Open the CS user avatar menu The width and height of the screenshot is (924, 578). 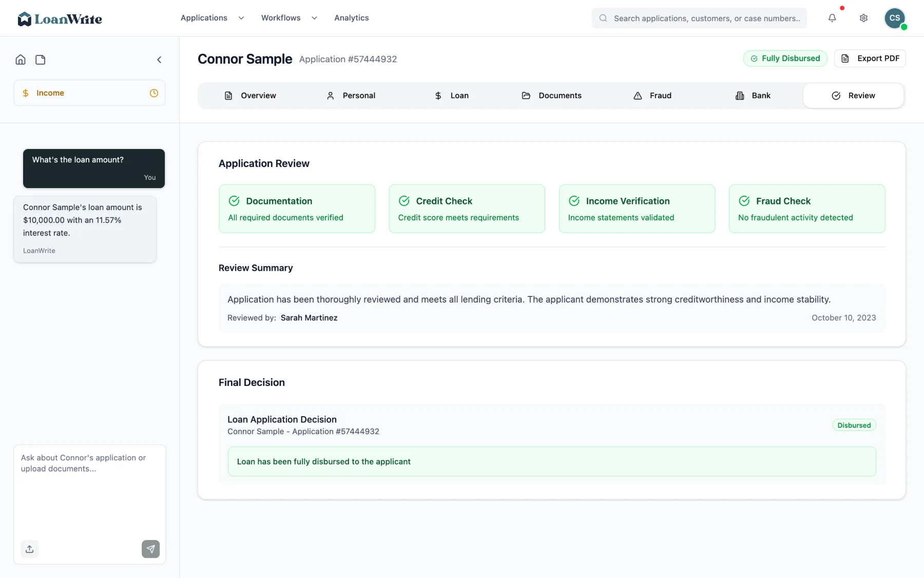point(895,18)
